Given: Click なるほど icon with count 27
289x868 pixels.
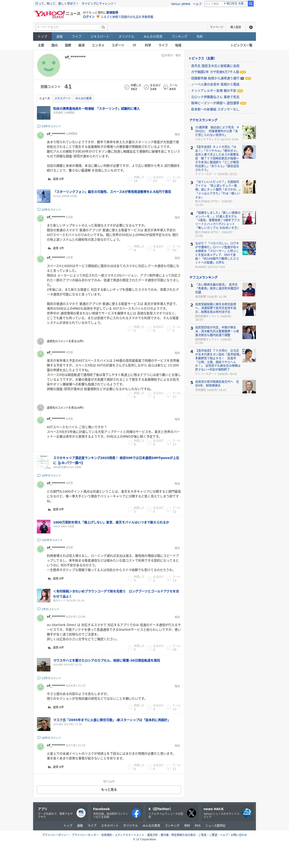Looking at the screenshot, I should (149, 179).
